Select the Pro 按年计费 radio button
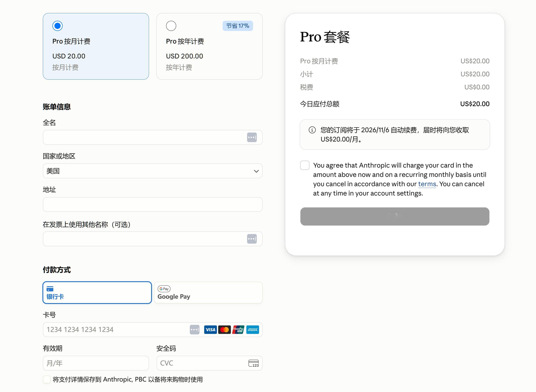The image size is (536, 392). click(171, 26)
